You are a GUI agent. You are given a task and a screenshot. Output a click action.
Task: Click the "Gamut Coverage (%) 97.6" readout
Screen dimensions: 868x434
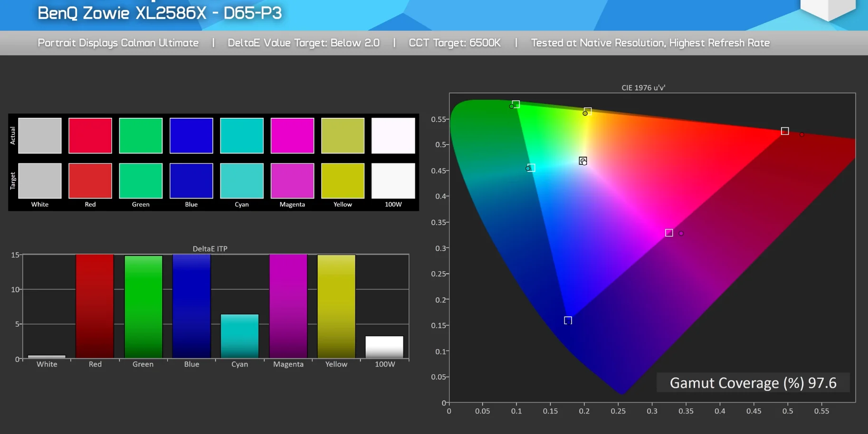coord(753,383)
